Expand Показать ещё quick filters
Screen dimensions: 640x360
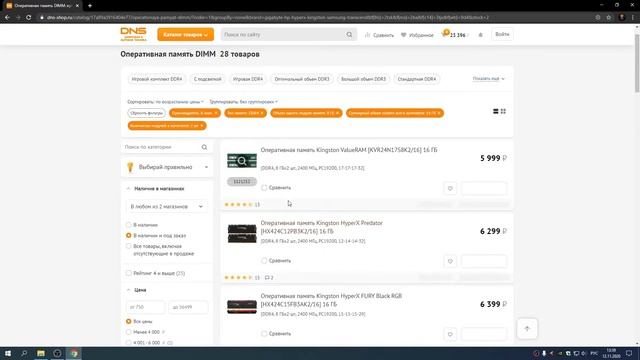point(489,78)
